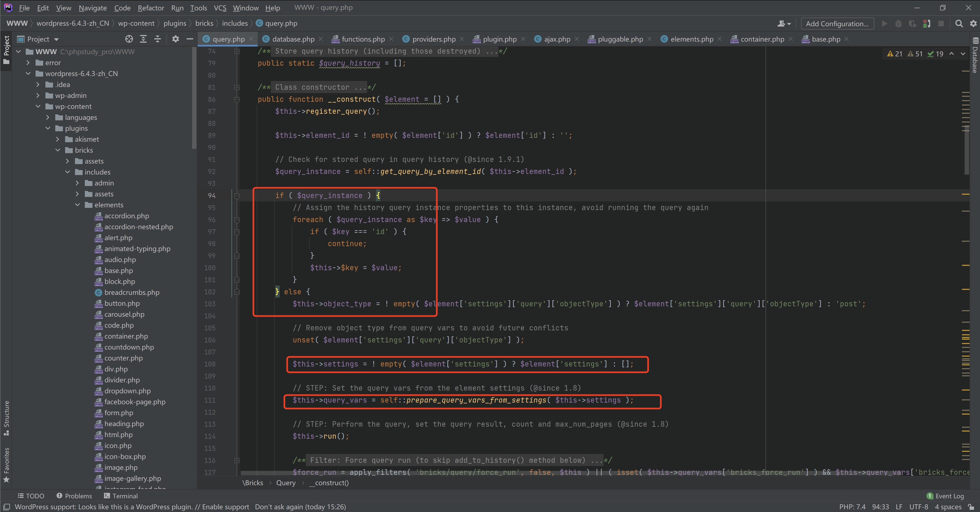Viewport: 980px width, 512px height.
Task: Open the Database tool window stripe
Action: [x=975, y=56]
